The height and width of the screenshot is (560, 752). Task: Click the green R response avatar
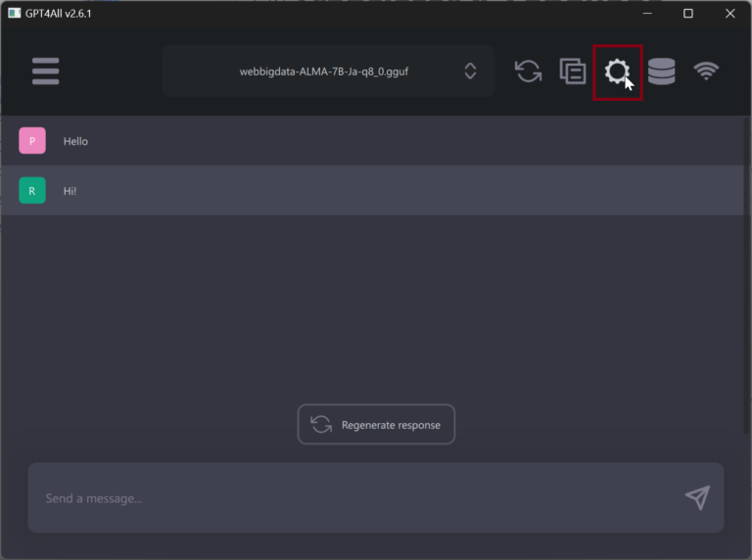click(x=32, y=191)
